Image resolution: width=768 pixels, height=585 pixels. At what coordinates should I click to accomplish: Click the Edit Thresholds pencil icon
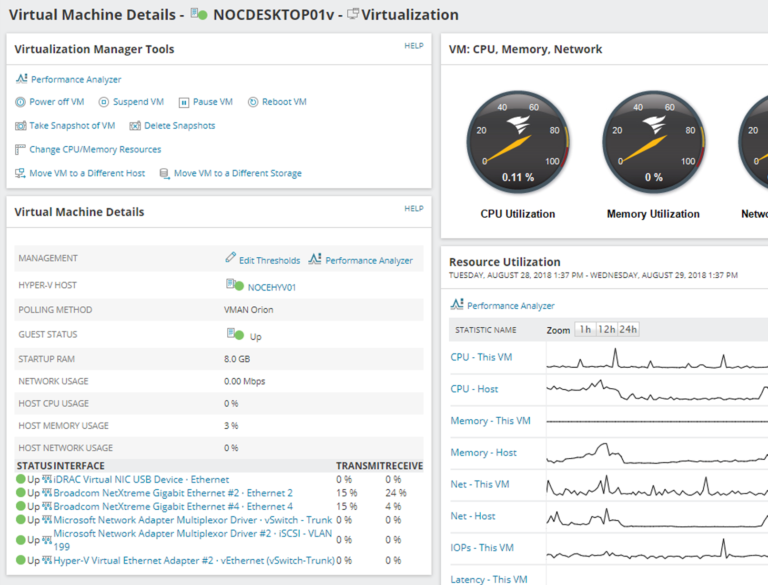point(230,258)
